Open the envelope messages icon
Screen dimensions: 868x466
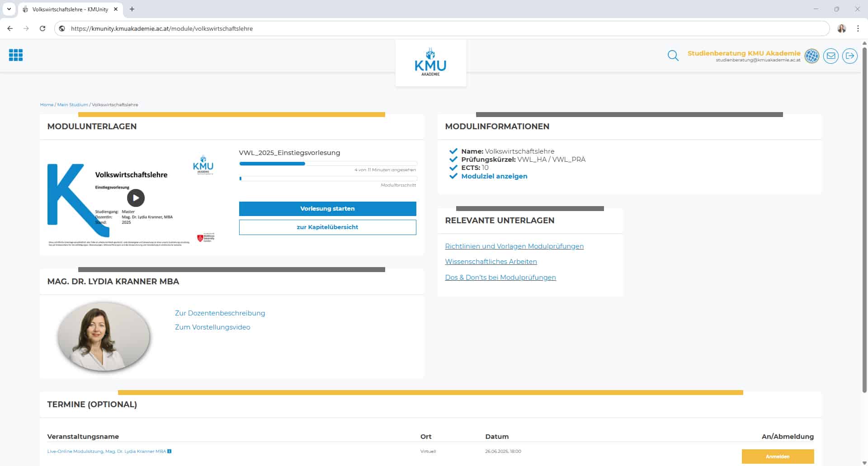[x=831, y=56]
